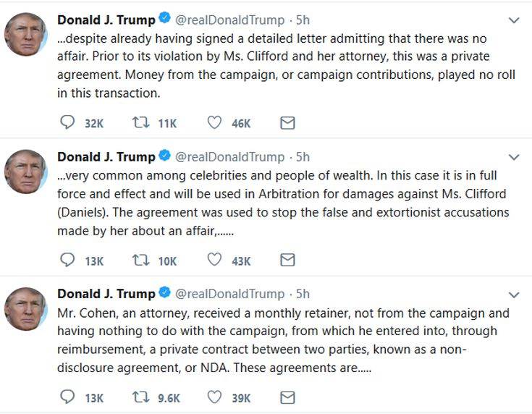This screenshot has width=532, height=414.
Task: Expand options chevron on the first tweet
Action: tap(514, 20)
